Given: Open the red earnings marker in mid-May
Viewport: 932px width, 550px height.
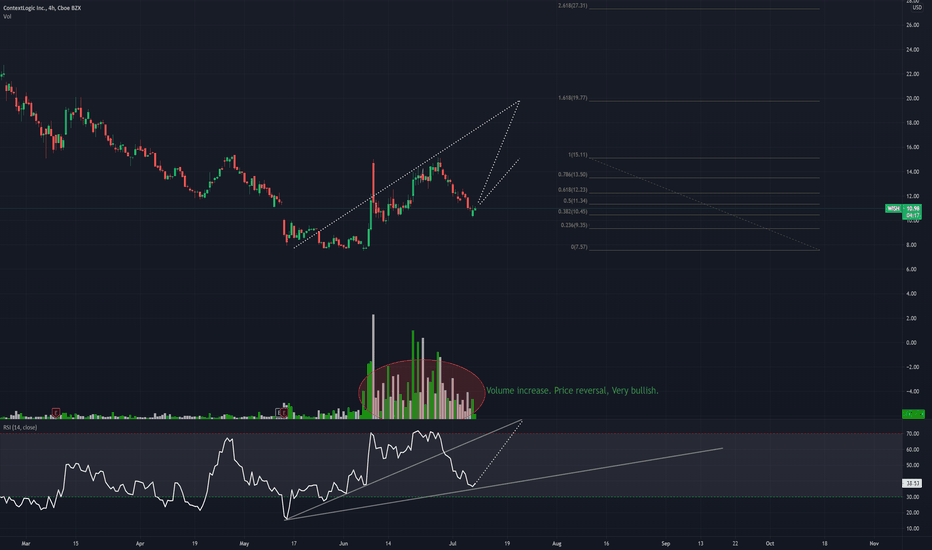Looking at the screenshot, I should tap(284, 412).
